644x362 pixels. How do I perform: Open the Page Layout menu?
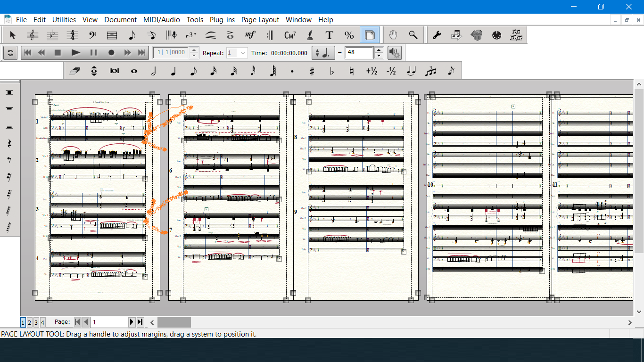click(260, 20)
